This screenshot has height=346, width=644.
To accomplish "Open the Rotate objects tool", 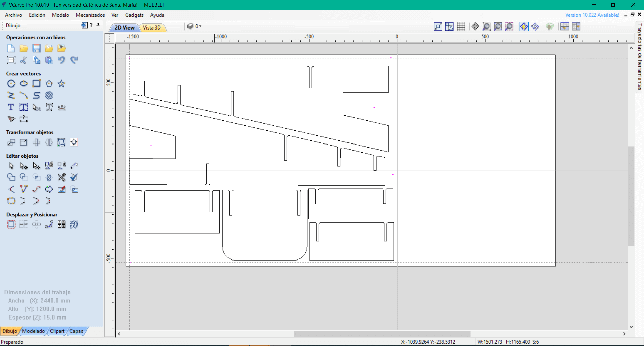I will pyautogui.click(x=36, y=142).
